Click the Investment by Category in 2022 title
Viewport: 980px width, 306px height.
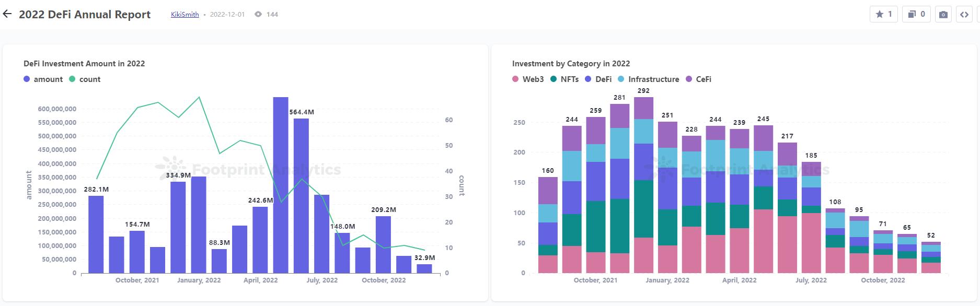coord(571,64)
